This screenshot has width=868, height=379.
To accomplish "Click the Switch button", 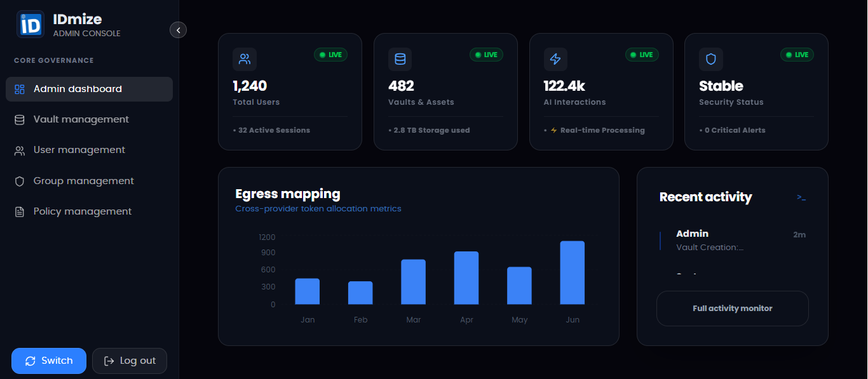I will 49,361.
